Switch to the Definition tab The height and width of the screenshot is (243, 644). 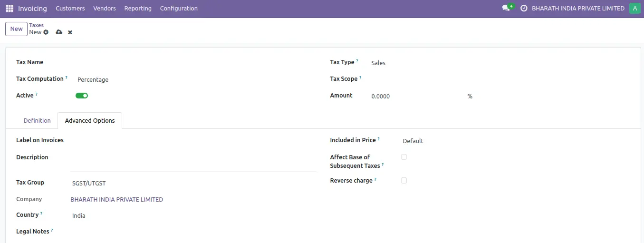pyautogui.click(x=37, y=121)
